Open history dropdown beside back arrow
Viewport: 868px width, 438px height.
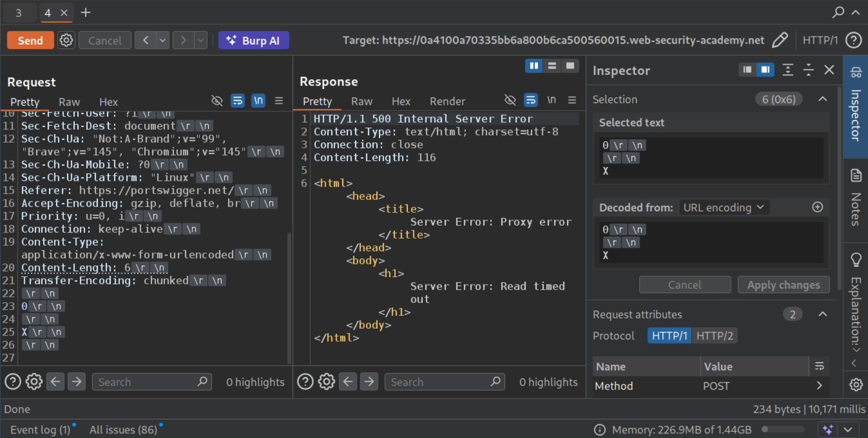162,40
